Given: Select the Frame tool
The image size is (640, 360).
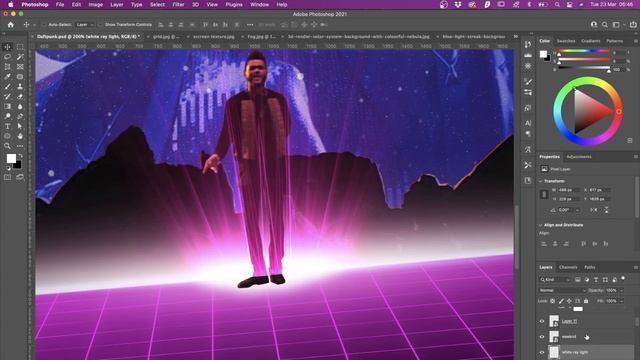Looking at the screenshot, I should 20,67.
